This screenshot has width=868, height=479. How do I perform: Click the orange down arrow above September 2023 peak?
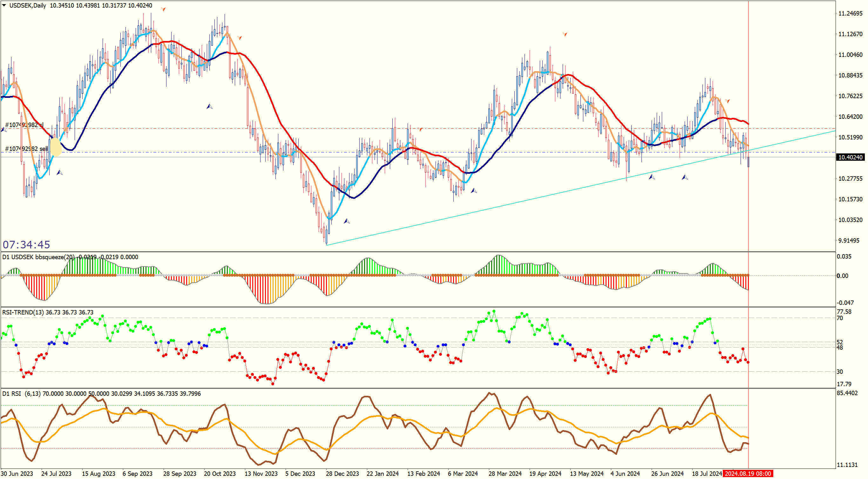click(163, 9)
